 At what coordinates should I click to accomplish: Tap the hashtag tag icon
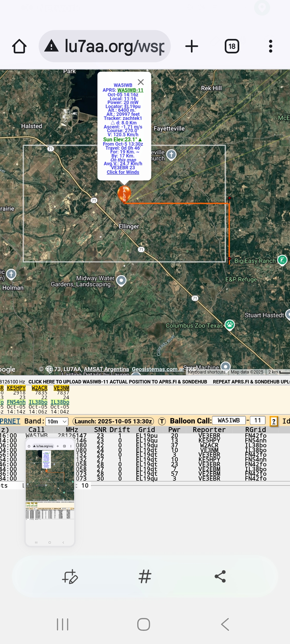point(145,576)
